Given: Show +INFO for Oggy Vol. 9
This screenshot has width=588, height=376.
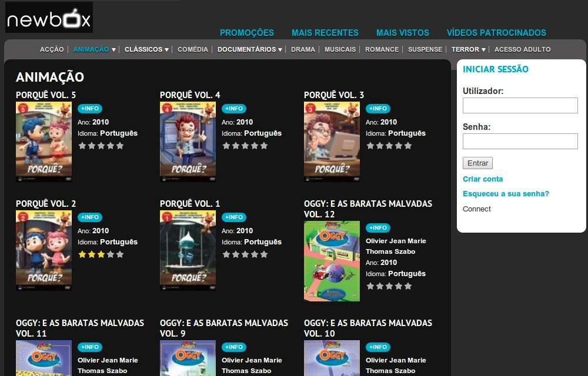Looking at the screenshot, I should pyautogui.click(x=234, y=347).
